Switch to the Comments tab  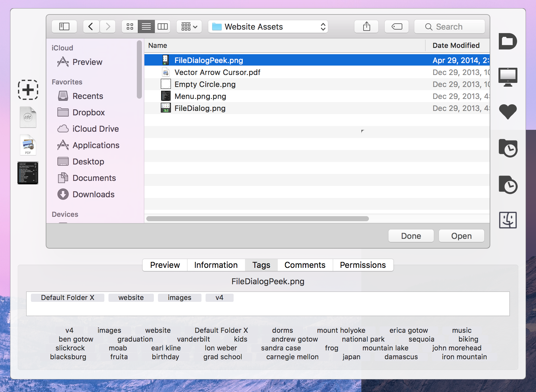(x=305, y=265)
